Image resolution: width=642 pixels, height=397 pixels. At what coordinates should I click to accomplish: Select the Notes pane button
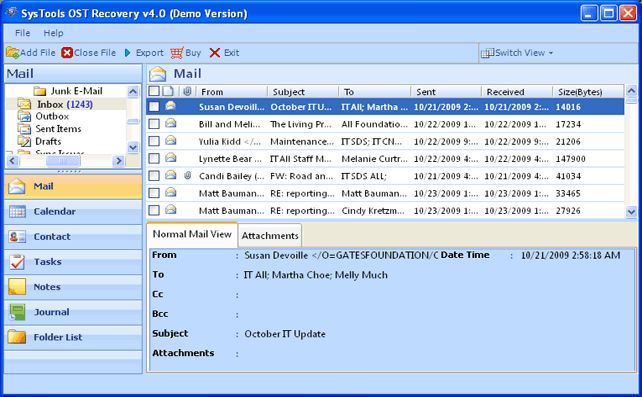coord(73,287)
